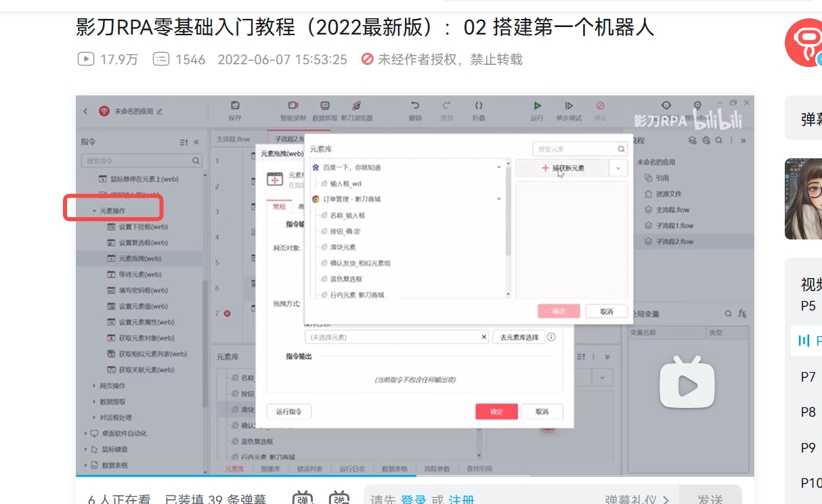Click the magnifier in 元素库 dialog search box
This screenshot has width=822, height=504.
(x=621, y=149)
